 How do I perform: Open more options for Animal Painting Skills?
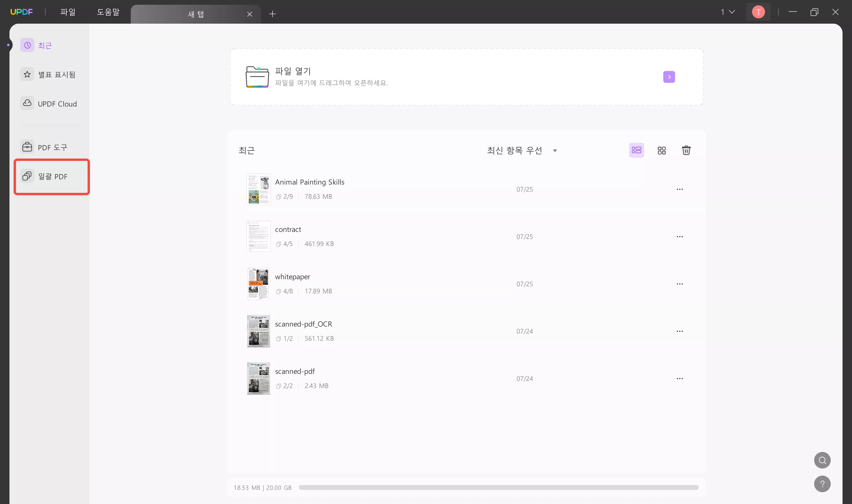680,189
